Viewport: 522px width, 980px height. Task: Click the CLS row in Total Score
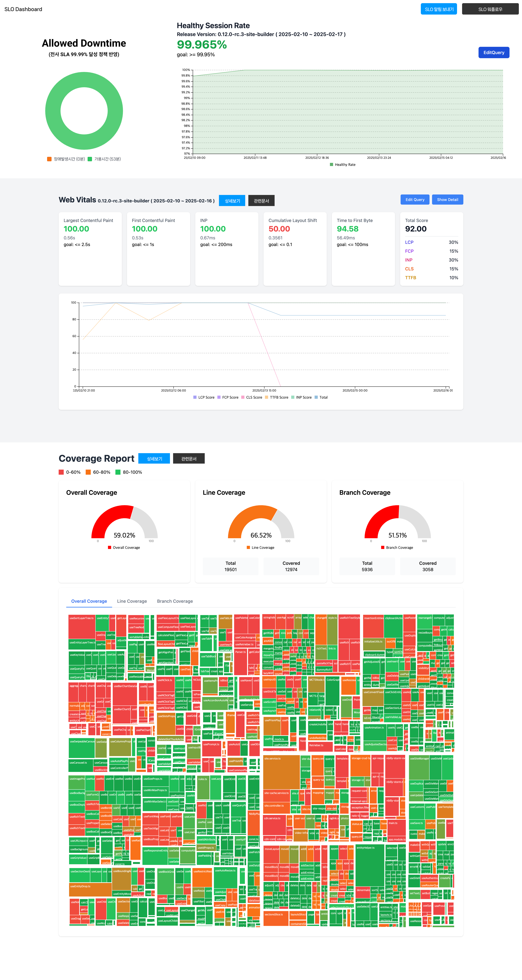click(x=431, y=269)
